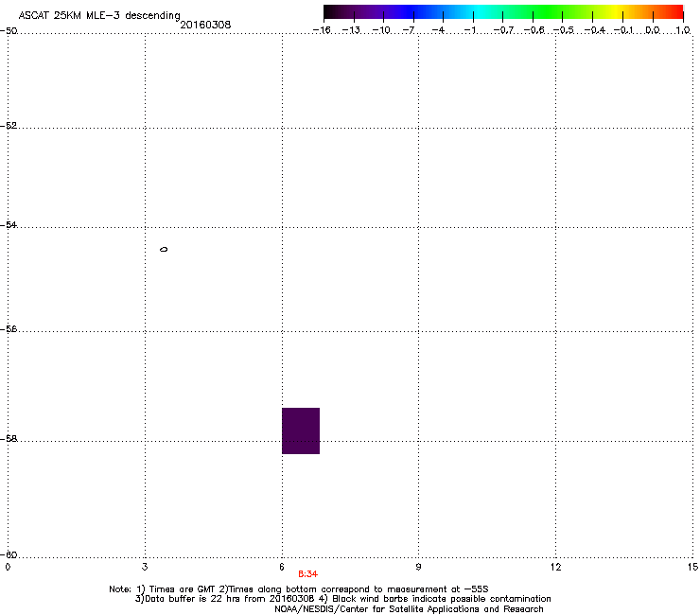This screenshot has width=700, height=615.
Task: Click the purple data cell near -58 latitude
Action: tap(301, 430)
